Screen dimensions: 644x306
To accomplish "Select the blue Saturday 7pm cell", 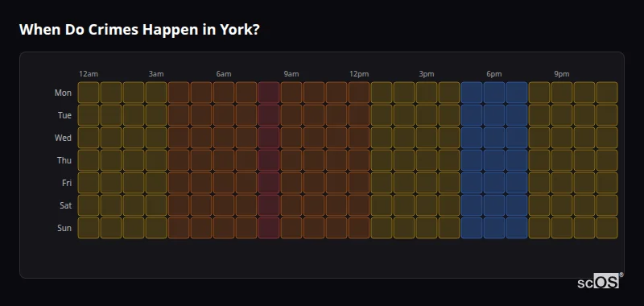I will 517,205.
